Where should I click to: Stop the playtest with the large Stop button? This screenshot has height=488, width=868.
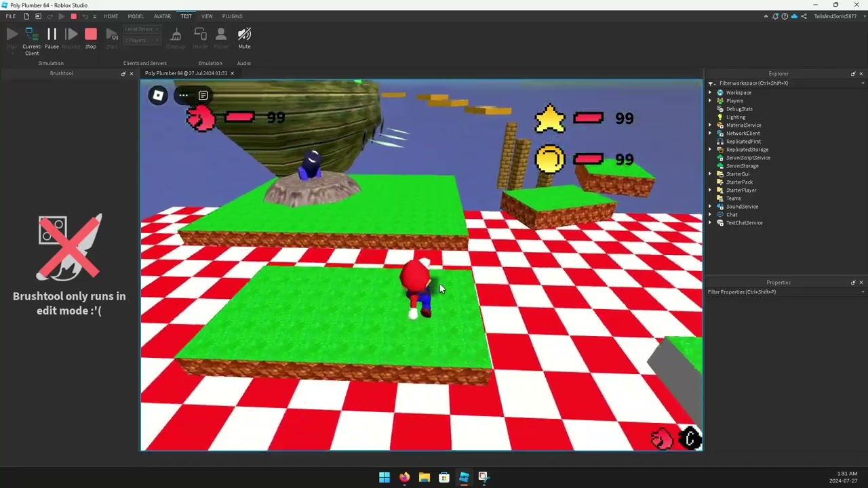(x=91, y=39)
